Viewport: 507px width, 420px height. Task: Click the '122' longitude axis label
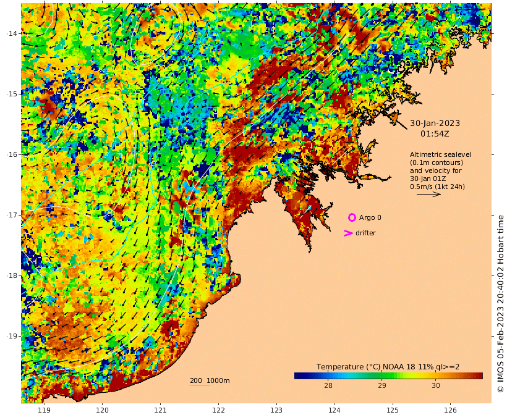[219, 410]
